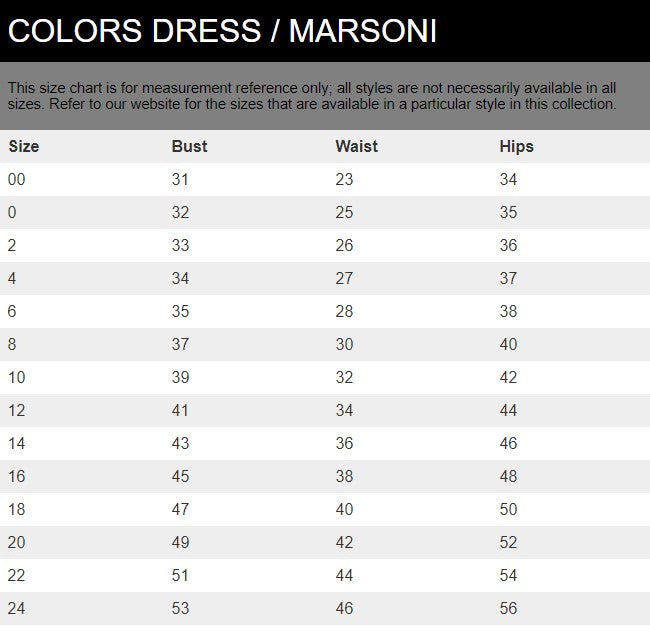
Task: Click the bust value 39
Action: coord(180,378)
